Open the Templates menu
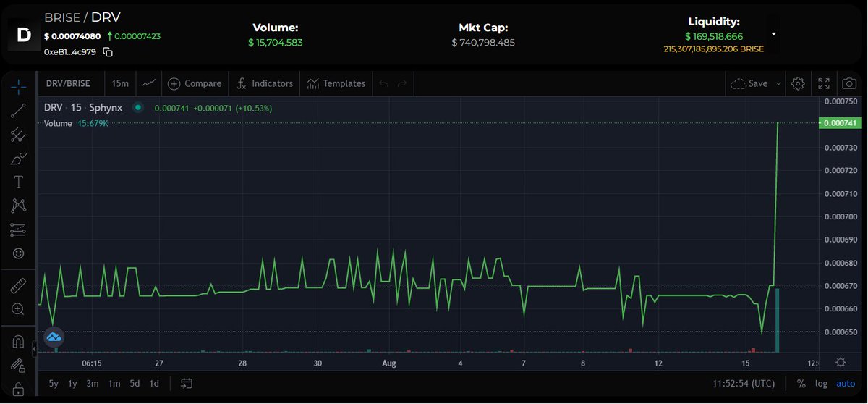 (x=336, y=83)
